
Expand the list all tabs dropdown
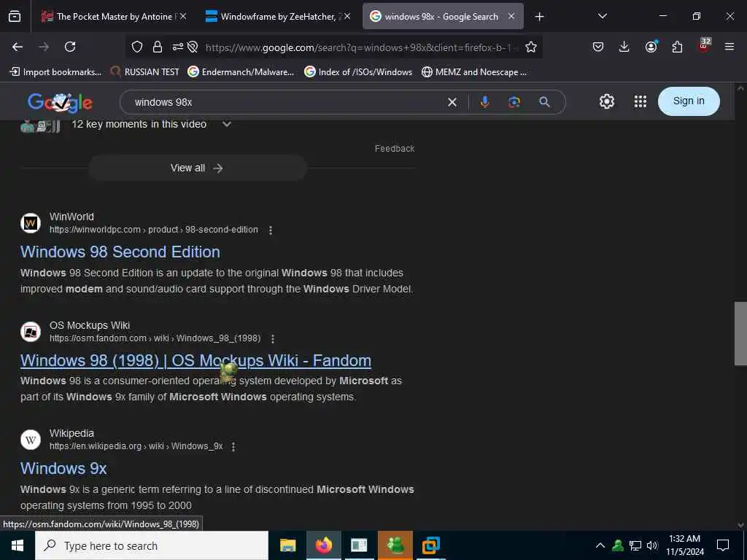(602, 16)
